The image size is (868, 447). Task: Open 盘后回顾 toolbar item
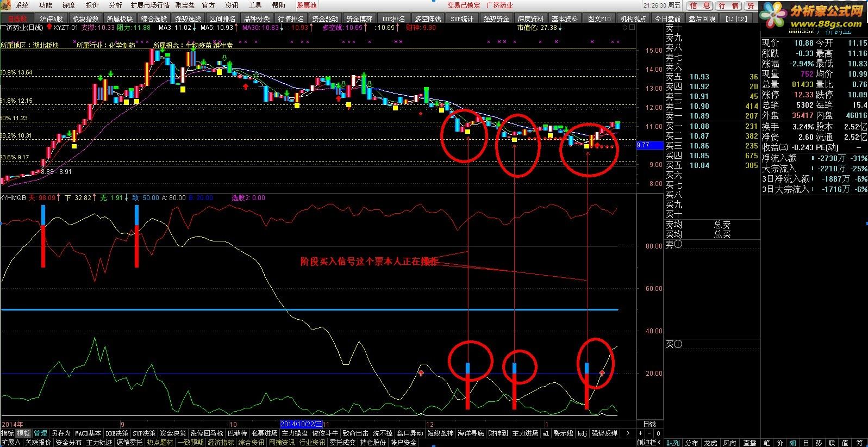(702, 18)
